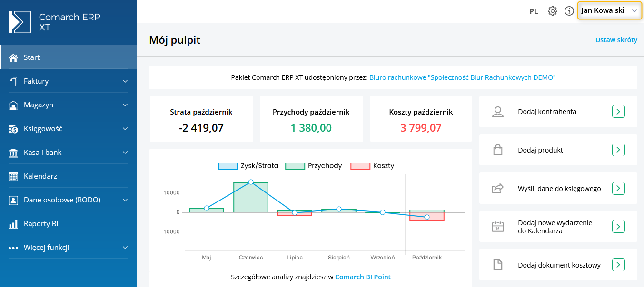The height and width of the screenshot is (287, 644).
Task: Open the Comarch BI Point link
Action: click(x=363, y=277)
